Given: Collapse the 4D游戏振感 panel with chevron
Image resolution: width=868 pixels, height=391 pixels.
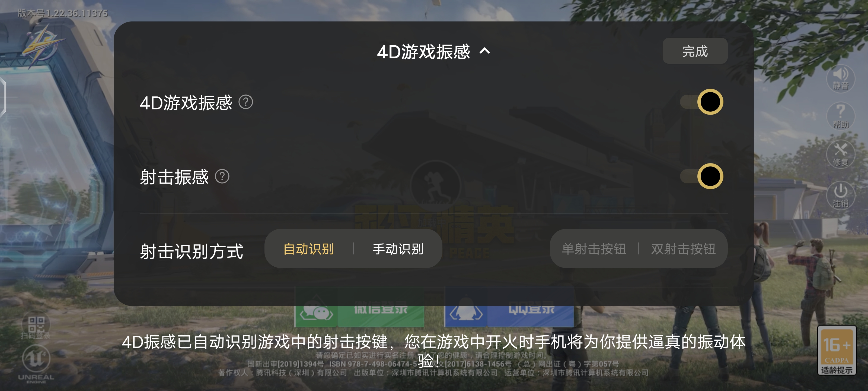Looking at the screenshot, I should pos(484,51).
